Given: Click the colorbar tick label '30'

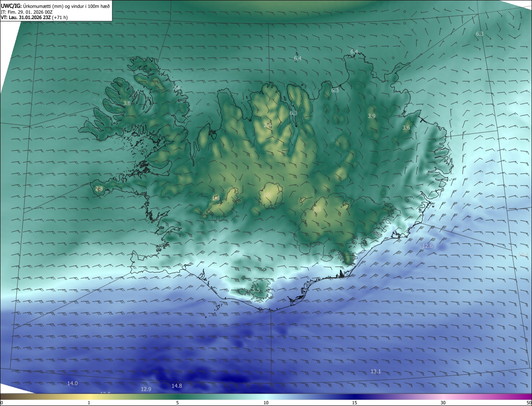Looking at the screenshot, I should pyautogui.click(x=443, y=403).
